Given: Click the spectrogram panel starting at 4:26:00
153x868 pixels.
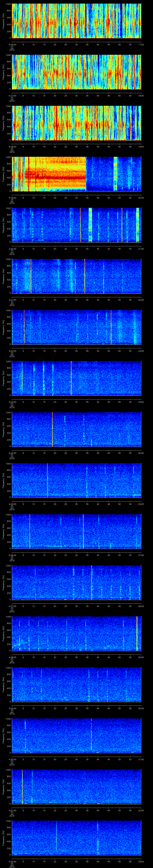Looking at the screenshot, I should click(x=77, y=531).
